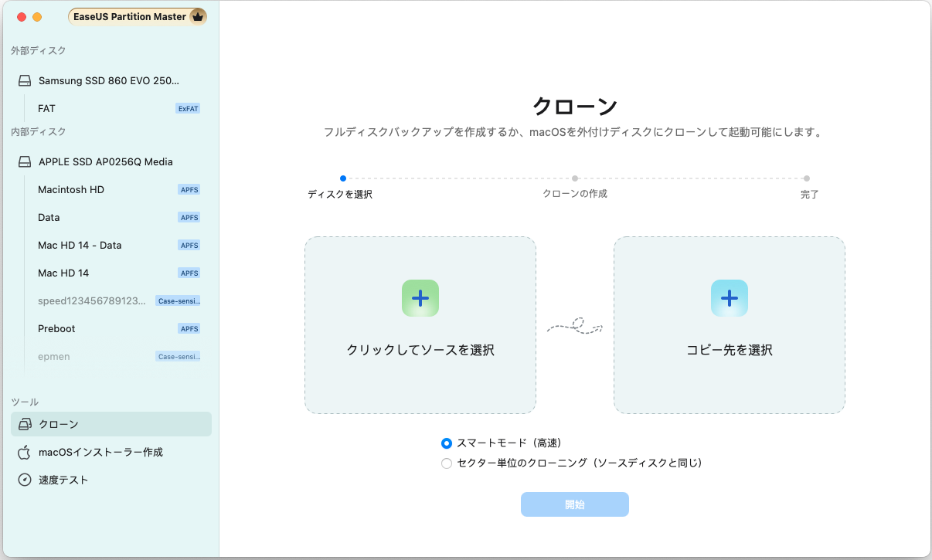Select Macintosh HD volume
The height and width of the screenshot is (560, 932).
pyautogui.click(x=71, y=190)
